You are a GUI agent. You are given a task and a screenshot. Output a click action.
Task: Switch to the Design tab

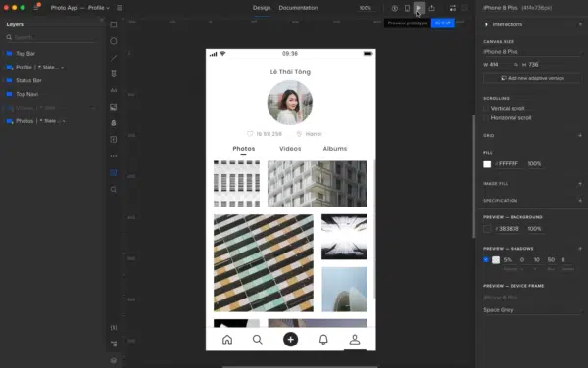click(262, 8)
